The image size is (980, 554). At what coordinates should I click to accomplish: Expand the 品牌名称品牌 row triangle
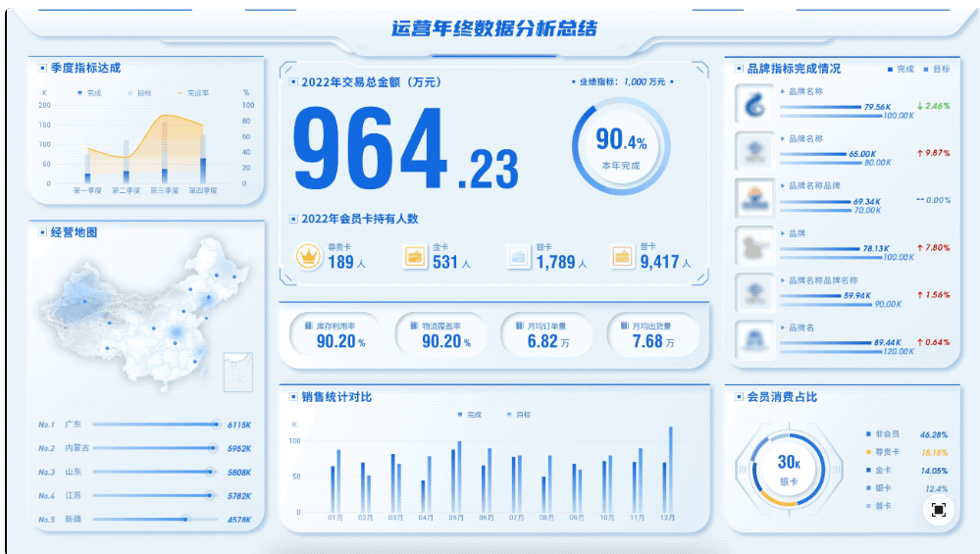[783, 186]
